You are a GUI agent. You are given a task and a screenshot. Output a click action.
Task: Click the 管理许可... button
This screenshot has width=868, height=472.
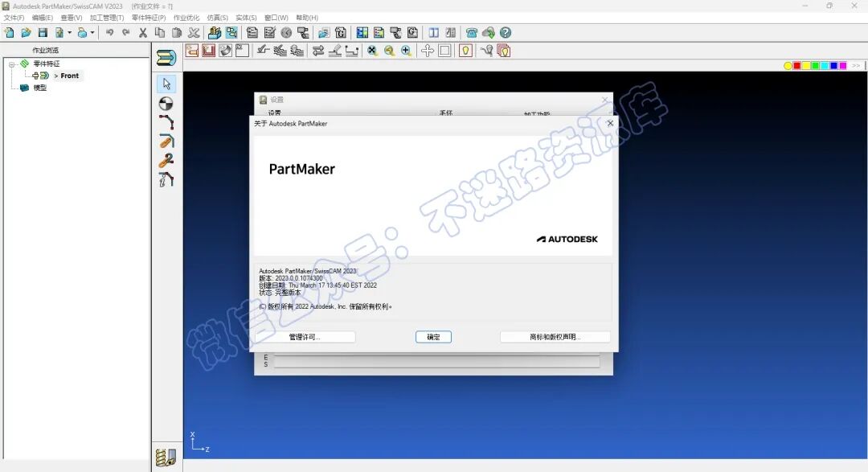[305, 337]
